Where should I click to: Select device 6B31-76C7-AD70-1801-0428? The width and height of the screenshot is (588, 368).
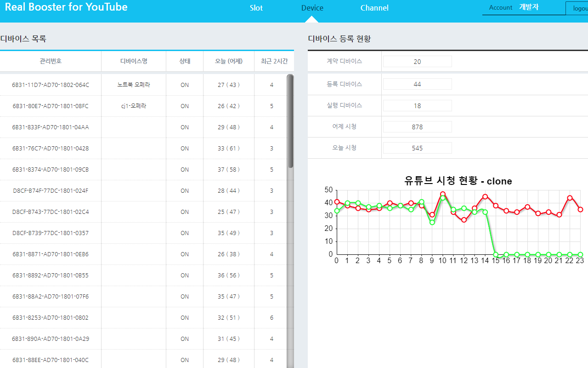pyautogui.click(x=51, y=149)
